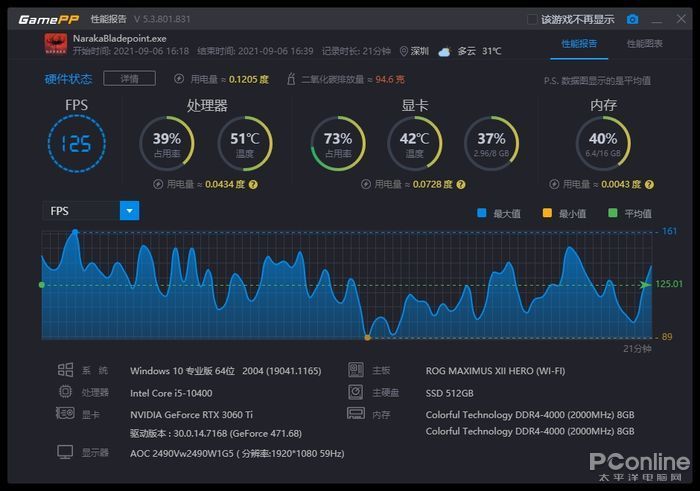Click the ROG MAXIMUS XII HERO text
Screen dimensions: 700x491
(x=495, y=371)
